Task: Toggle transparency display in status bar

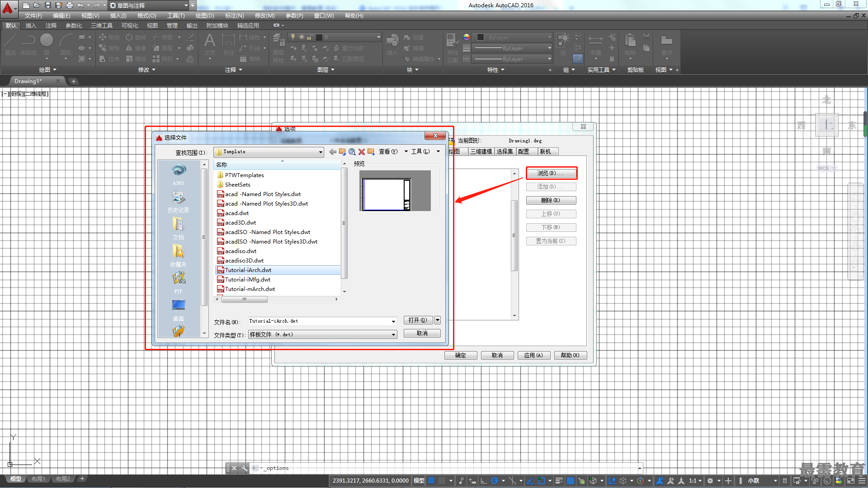Action: 571,481
